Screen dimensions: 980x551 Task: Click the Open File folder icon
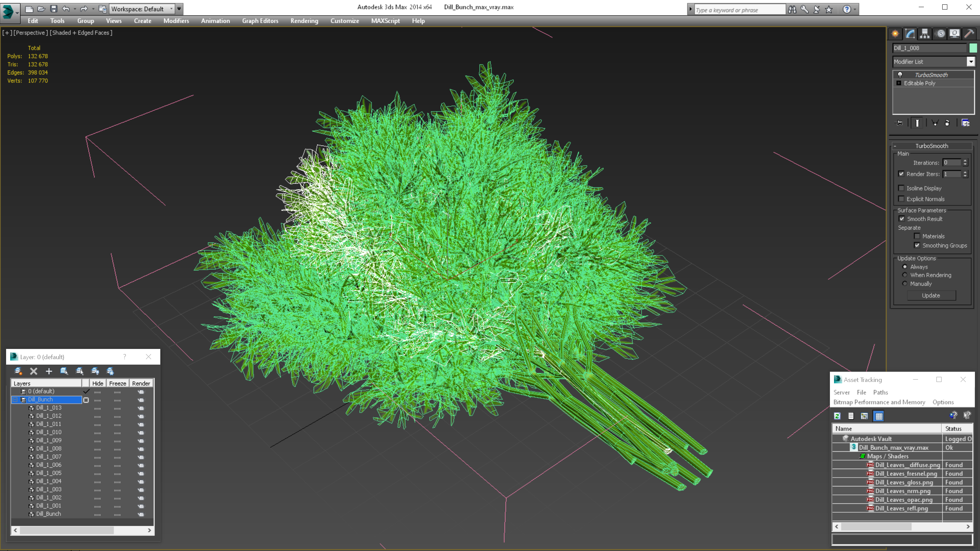click(41, 9)
